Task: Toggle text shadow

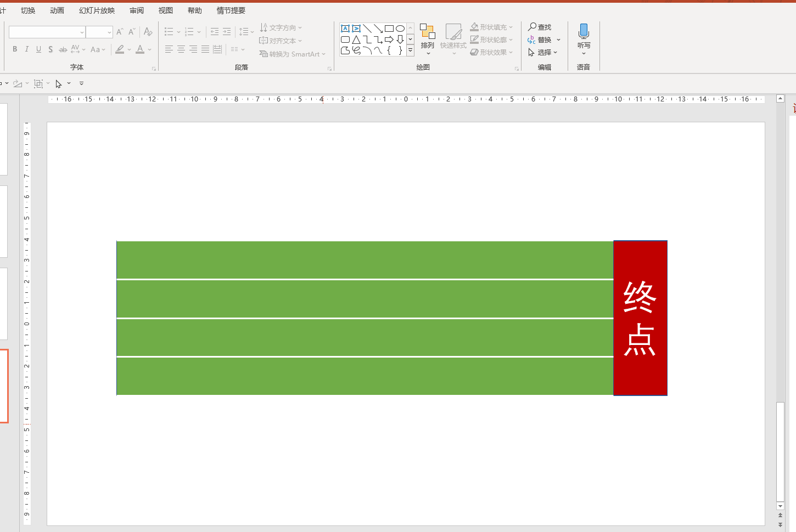Action: click(x=51, y=49)
